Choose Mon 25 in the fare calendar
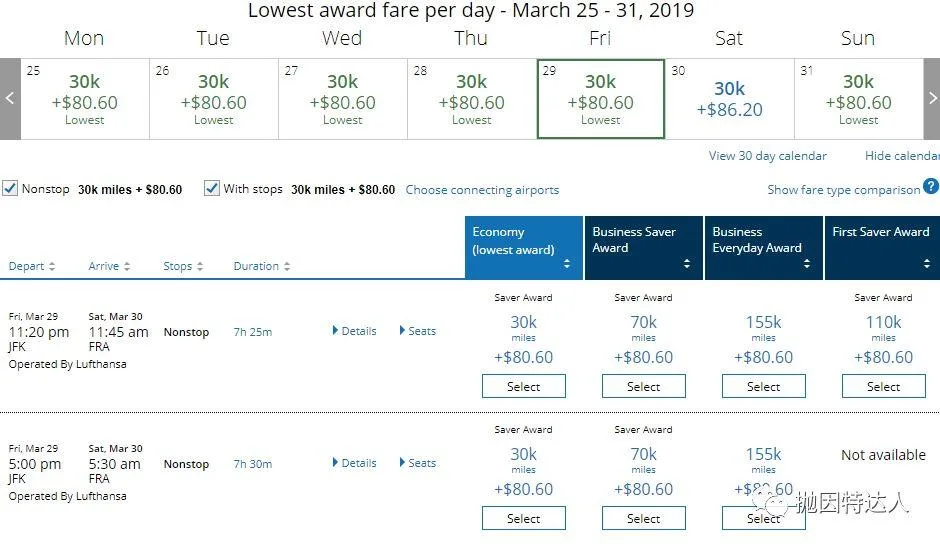The image size is (940, 544). [85, 99]
